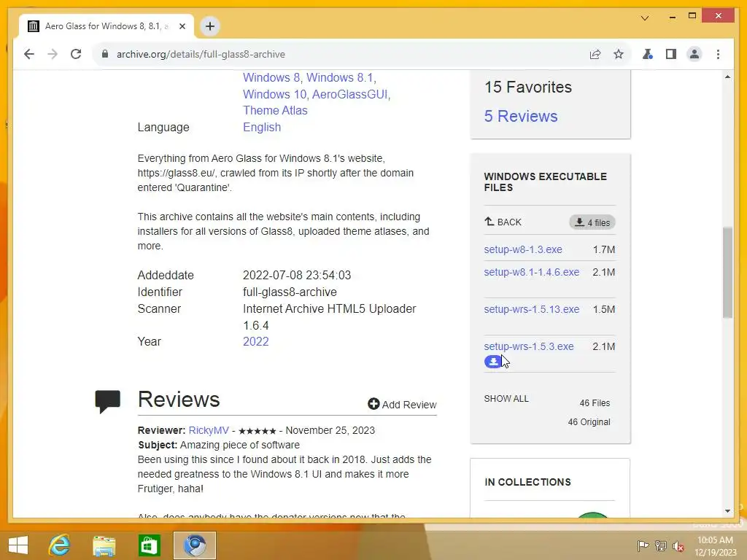Open the Windows 8.1 topic link
The image size is (747, 560).
(x=340, y=77)
